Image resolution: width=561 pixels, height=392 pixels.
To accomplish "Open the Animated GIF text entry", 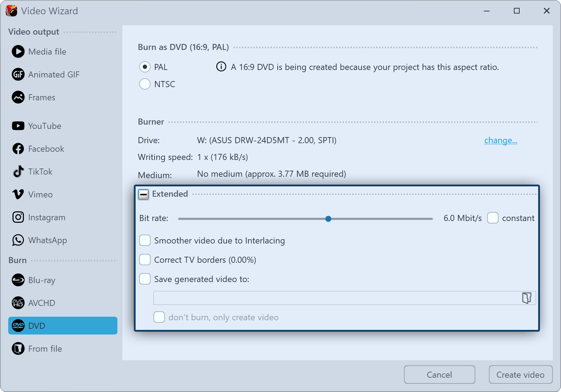I will 54,75.
